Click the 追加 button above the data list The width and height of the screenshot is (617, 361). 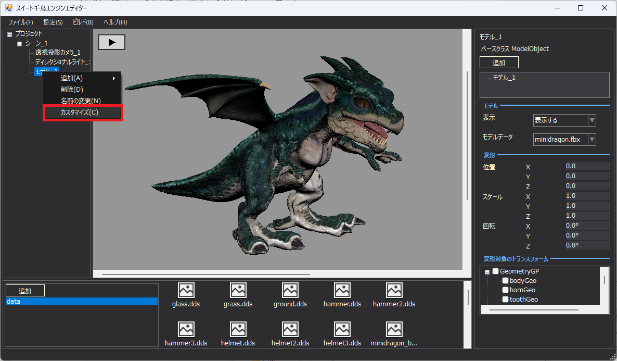pyautogui.click(x=25, y=291)
